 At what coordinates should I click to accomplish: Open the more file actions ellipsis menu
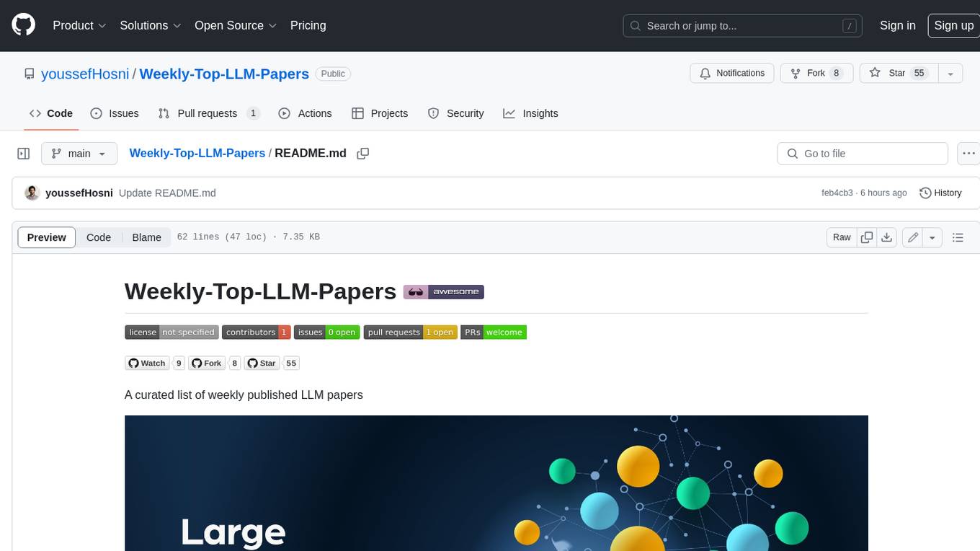(x=968, y=154)
